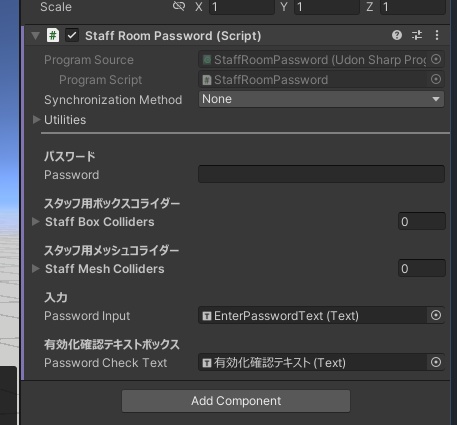Expand the Staff Mesh Colliders array

tap(36, 269)
